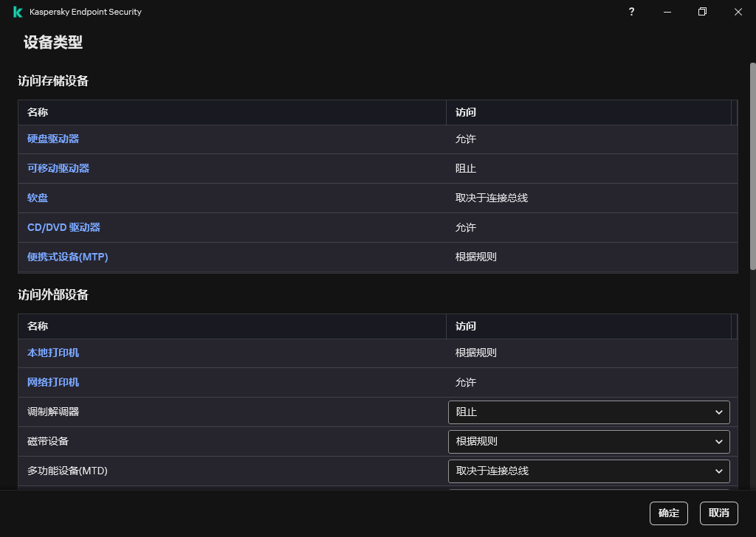Image resolution: width=756 pixels, height=537 pixels.
Task: Open 本地打印机 device link
Action: click(53, 353)
